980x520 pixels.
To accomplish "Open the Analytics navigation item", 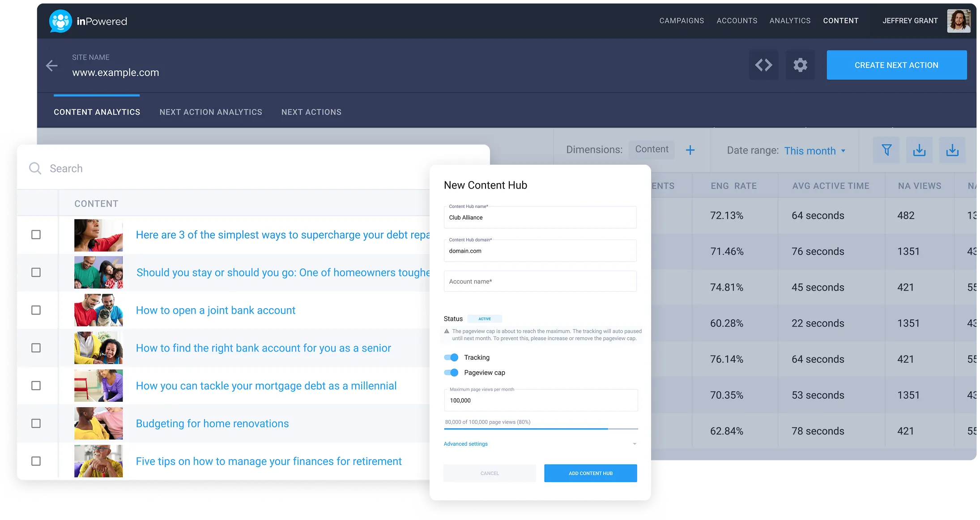I will click(790, 21).
